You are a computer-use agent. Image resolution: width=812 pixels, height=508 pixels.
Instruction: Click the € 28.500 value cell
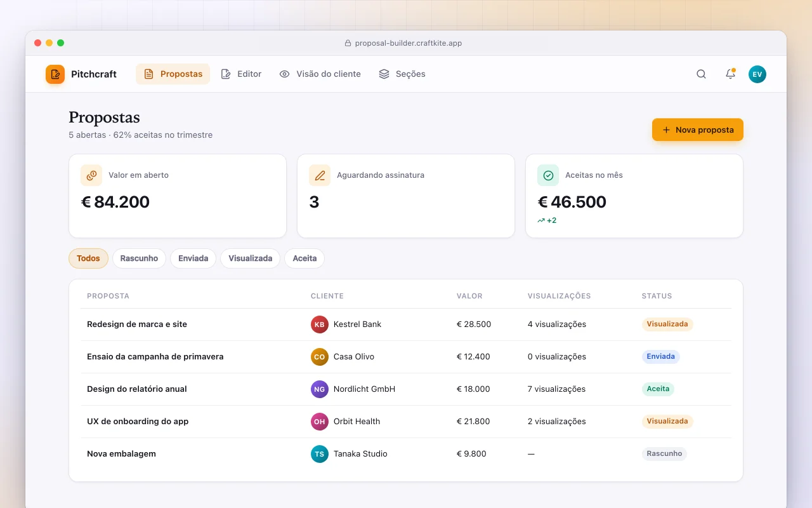(474, 324)
